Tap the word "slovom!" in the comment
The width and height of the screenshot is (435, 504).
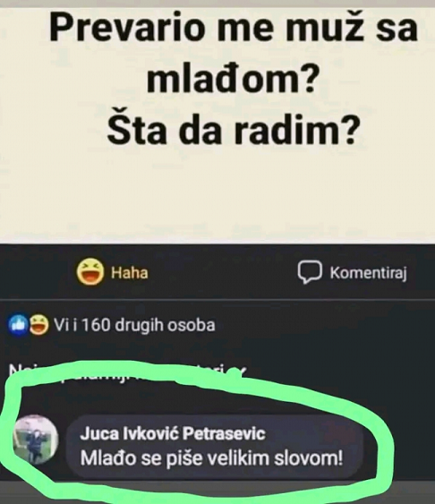coord(309,458)
